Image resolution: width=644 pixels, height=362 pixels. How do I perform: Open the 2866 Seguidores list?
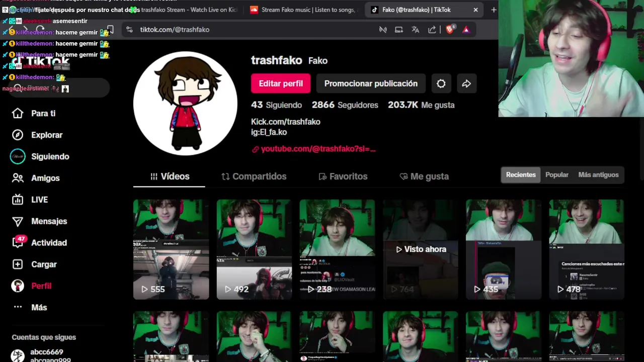(345, 105)
